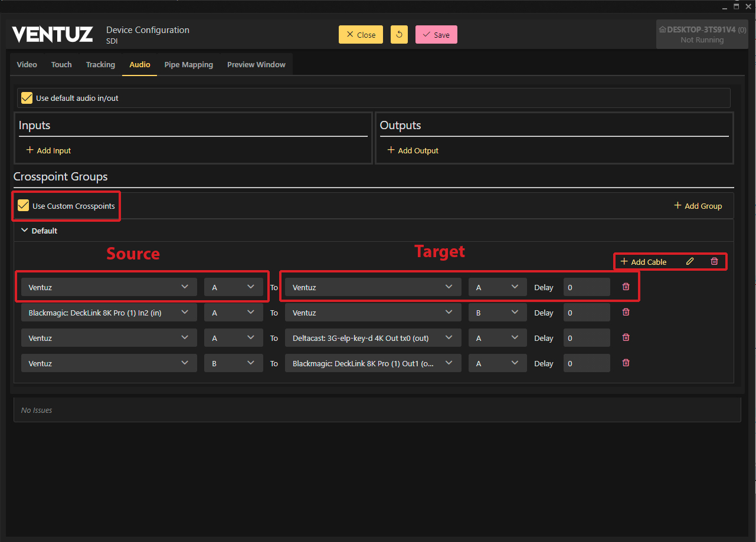Open the Deltacast 3G-elp-key-d target dropdown
This screenshot has width=756, height=542.
pos(372,338)
